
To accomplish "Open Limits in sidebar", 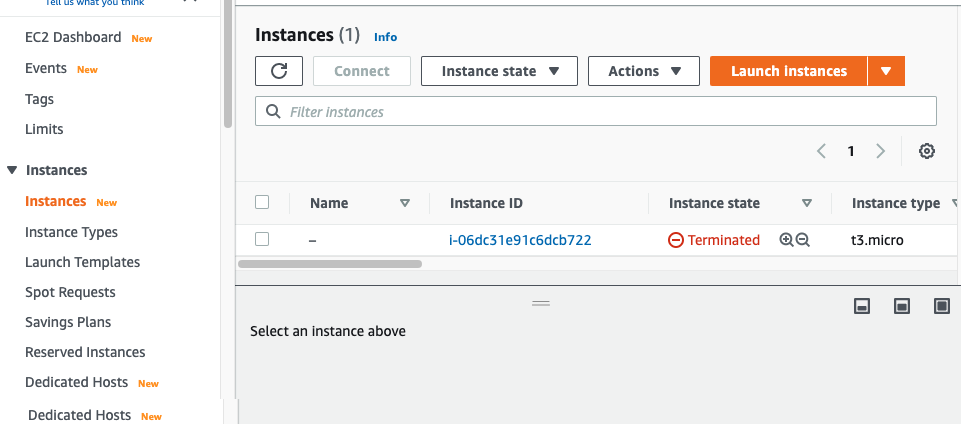I will click(x=44, y=129).
